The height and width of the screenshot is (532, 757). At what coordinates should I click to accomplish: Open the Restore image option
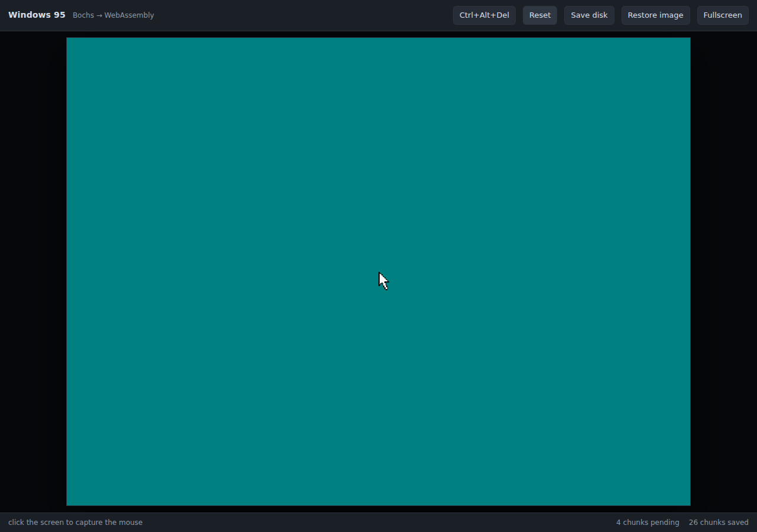click(655, 15)
